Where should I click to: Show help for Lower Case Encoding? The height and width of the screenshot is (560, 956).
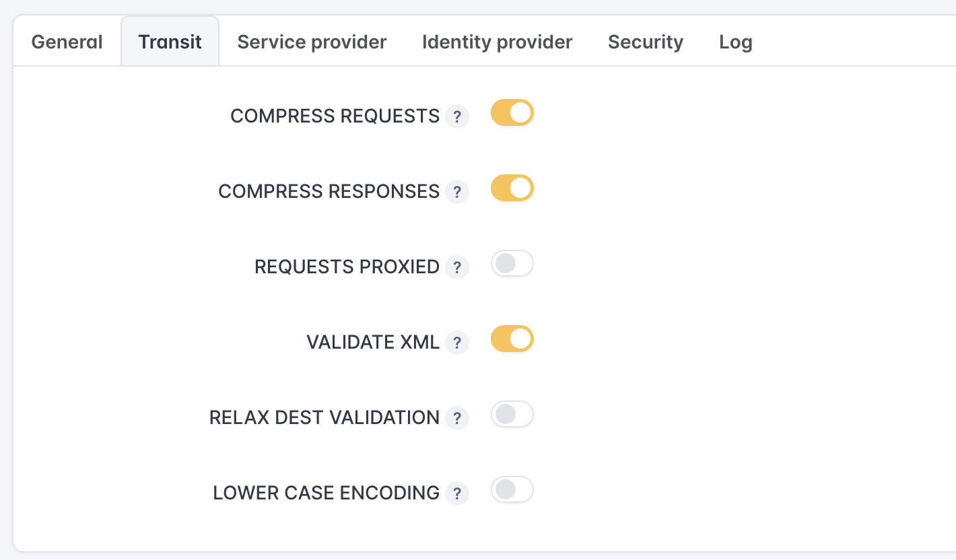coord(457,493)
